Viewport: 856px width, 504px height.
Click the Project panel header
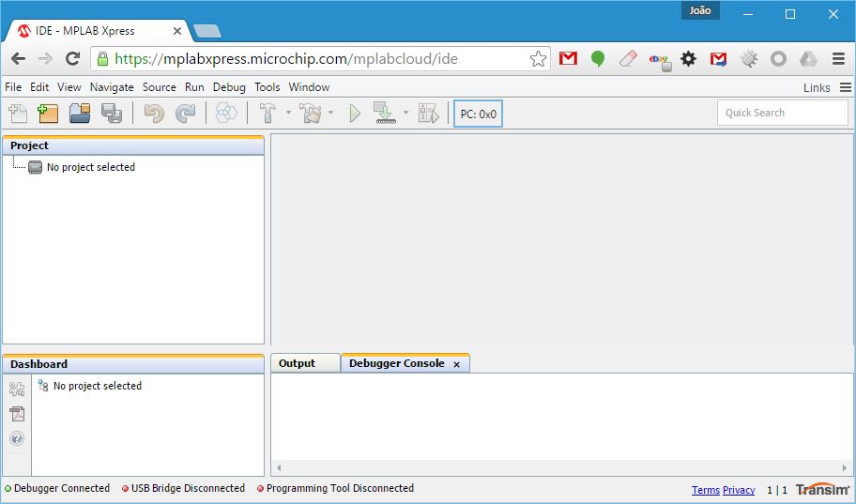133,145
